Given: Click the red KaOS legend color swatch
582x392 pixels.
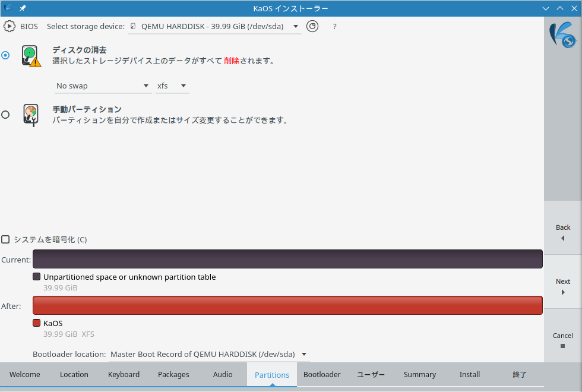Looking at the screenshot, I should pos(36,323).
